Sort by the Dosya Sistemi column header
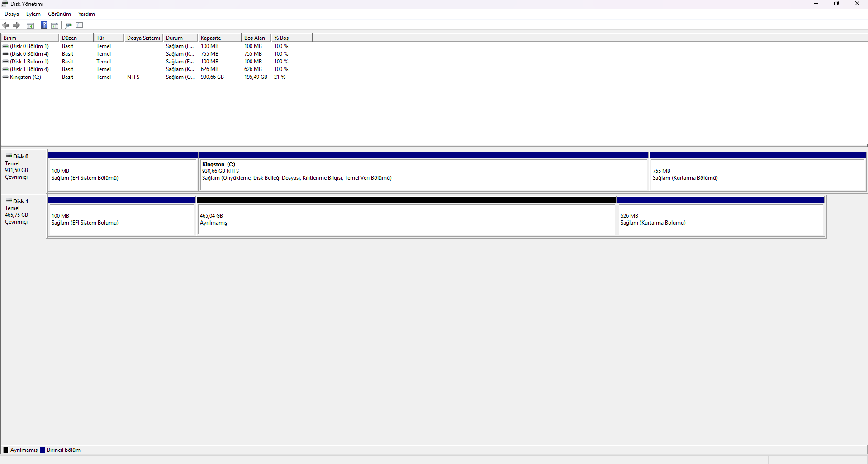The image size is (868, 464). pyautogui.click(x=143, y=38)
